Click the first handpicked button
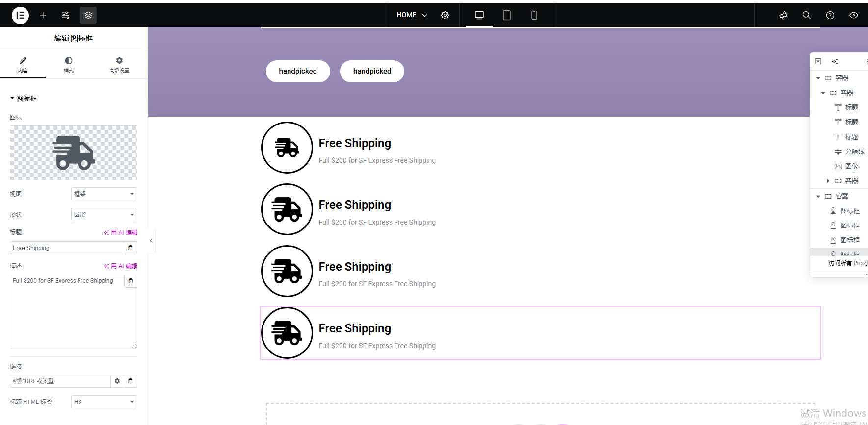 (298, 71)
